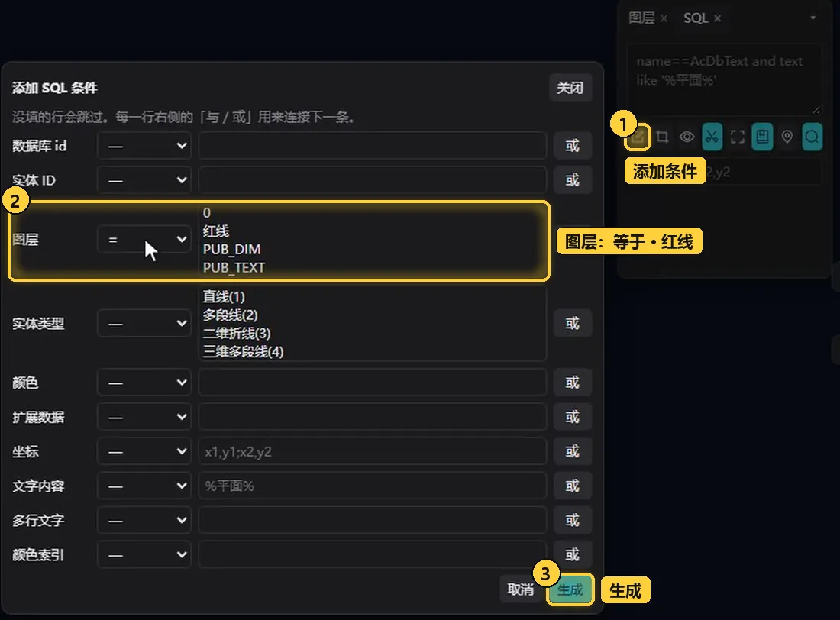The width and height of the screenshot is (840, 620).
Task: Open operator dropdown for 颜色索引
Action: coord(144,554)
